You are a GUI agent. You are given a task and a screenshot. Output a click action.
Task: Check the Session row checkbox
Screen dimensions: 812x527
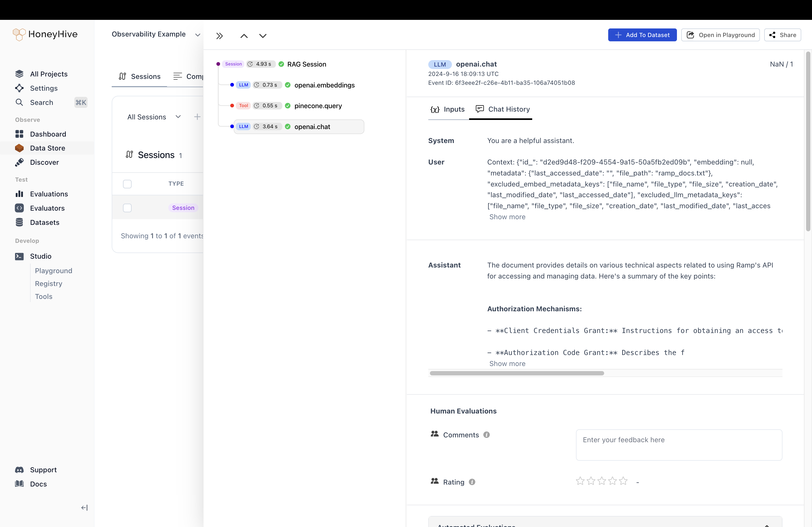click(127, 208)
